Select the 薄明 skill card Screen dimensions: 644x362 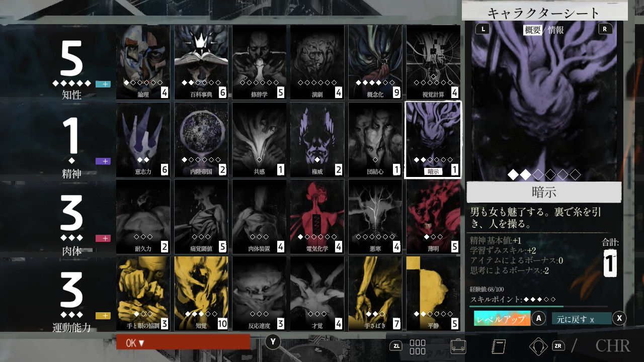[x=433, y=217]
